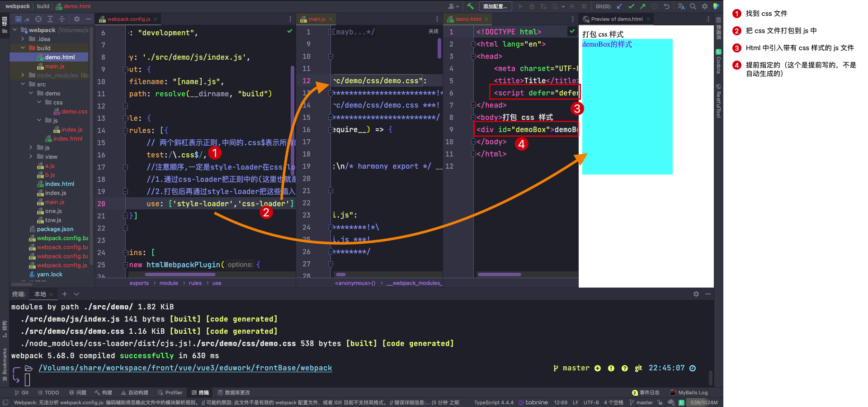This screenshot has width=868, height=407.
Task: Open the Search everywhere magnifier icon
Action: tap(693, 6)
